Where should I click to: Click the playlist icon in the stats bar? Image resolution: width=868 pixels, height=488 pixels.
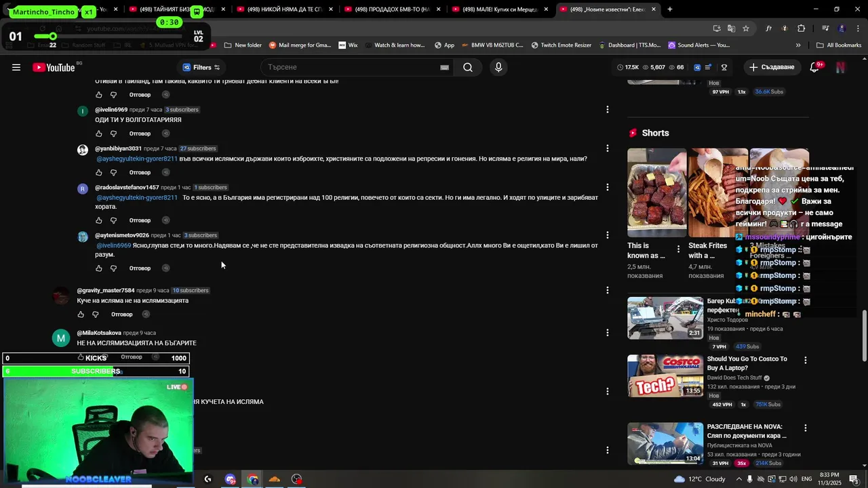(709, 68)
